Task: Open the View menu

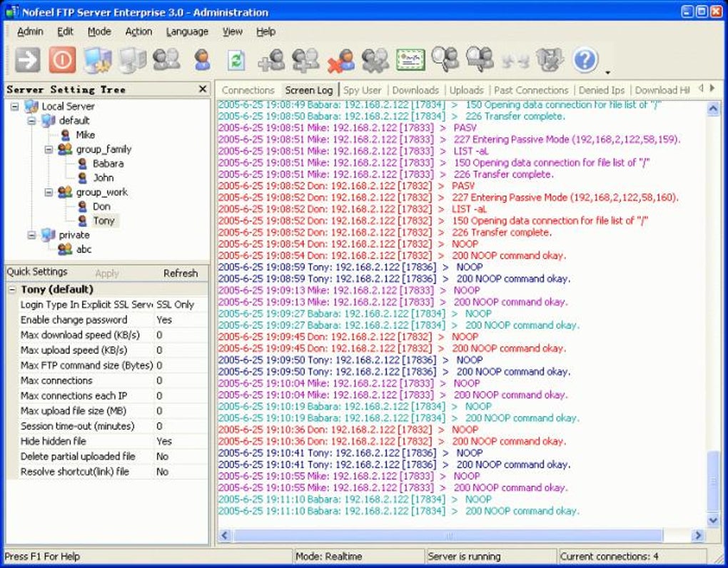Action: click(232, 31)
